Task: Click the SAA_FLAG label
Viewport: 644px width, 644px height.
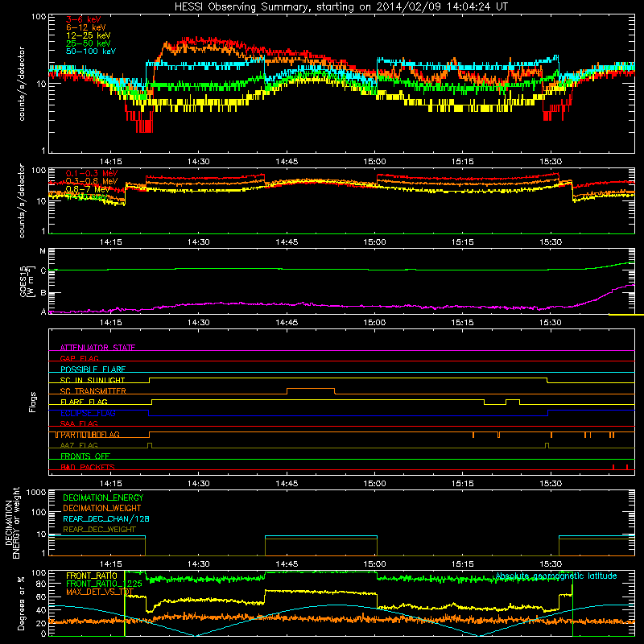Action: 79,423
